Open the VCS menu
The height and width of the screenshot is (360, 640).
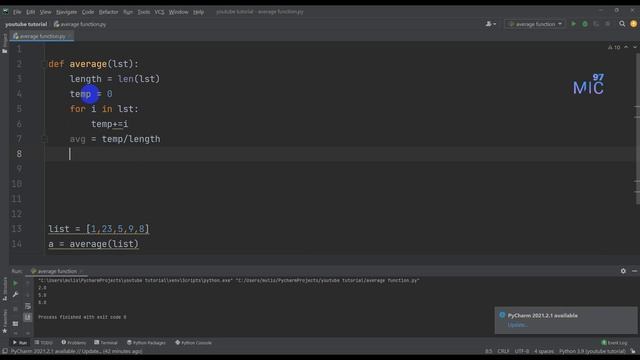point(160,12)
